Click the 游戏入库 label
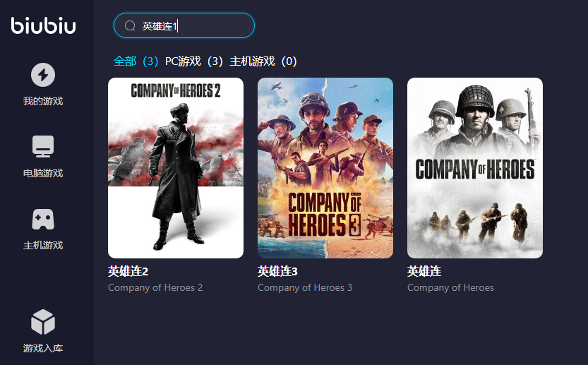This screenshot has height=365, width=588. click(x=43, y=348)
